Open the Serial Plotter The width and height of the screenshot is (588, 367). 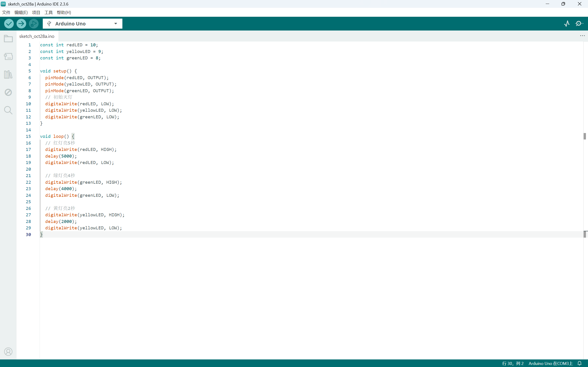567,24
